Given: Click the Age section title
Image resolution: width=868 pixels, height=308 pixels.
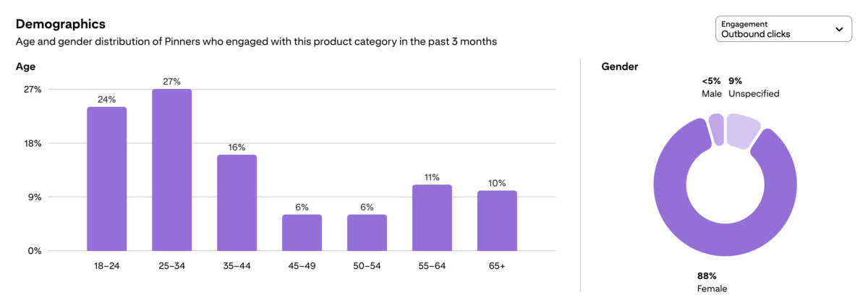Looking at the screenshot, I should tap(25, 67).
